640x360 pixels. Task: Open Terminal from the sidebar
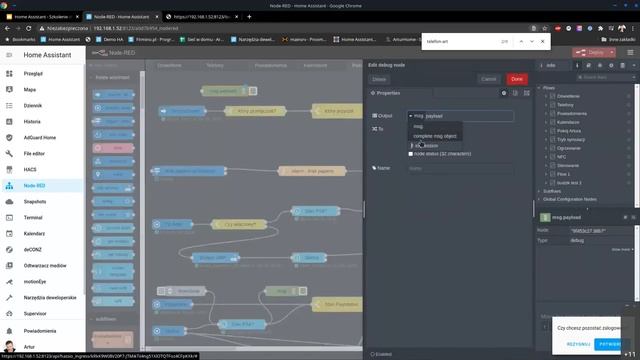pyautogui.click(x=42, y=218)
